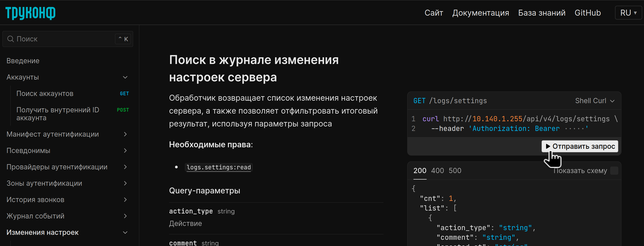Click the ТРУКОНФ logo
This screenshot has width=644, height=246.
click(x=30, y=13)
